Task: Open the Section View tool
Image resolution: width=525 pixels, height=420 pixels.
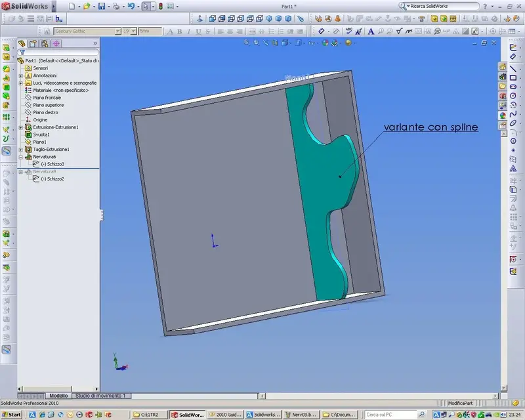Action: (275, 43)
